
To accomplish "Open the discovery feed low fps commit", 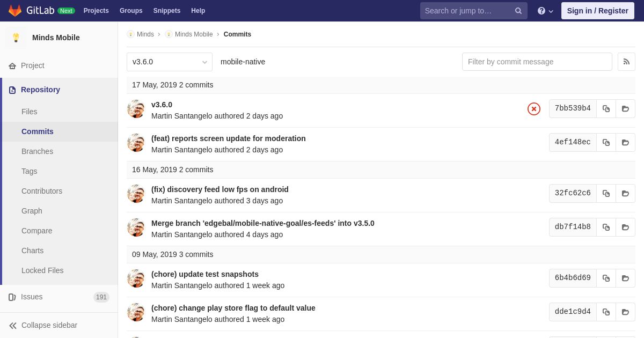I will 219,189.
